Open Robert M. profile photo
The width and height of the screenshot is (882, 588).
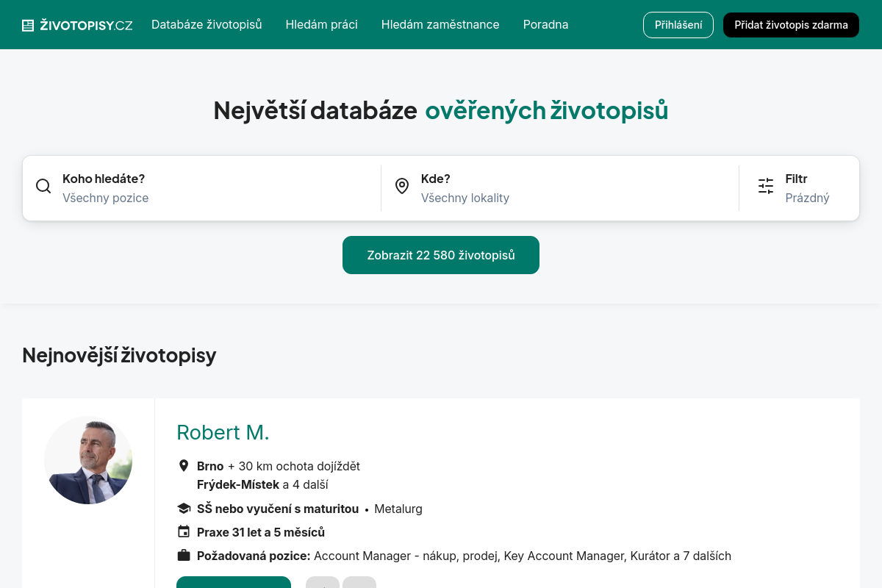pyautogui.click(x=88, y=460)
